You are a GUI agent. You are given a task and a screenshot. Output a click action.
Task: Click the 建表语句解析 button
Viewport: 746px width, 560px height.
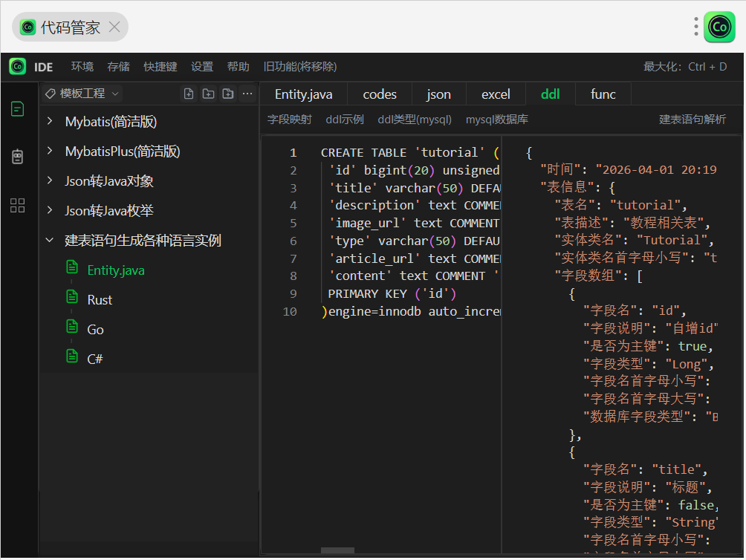[x=693, y=120]
